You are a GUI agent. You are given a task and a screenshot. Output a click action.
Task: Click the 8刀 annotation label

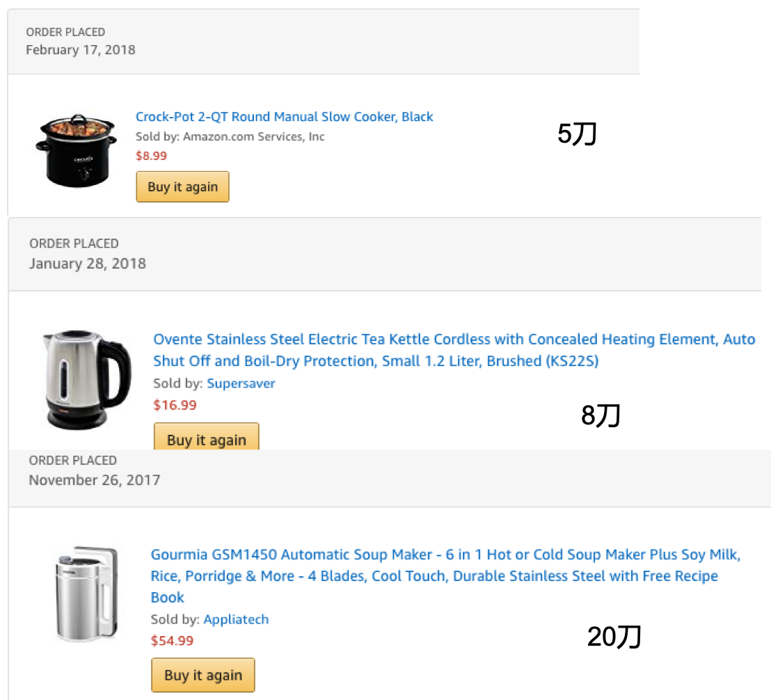(600, 416)
